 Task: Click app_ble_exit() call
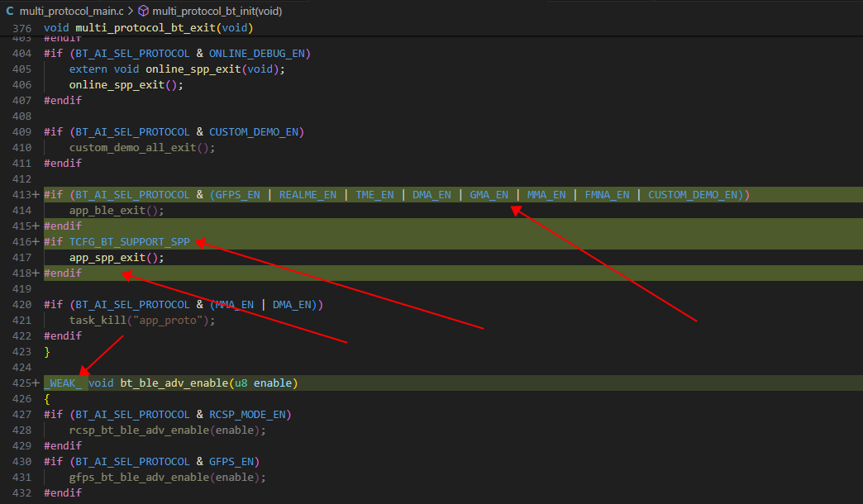pyautogui.click(x=117, y=210)
